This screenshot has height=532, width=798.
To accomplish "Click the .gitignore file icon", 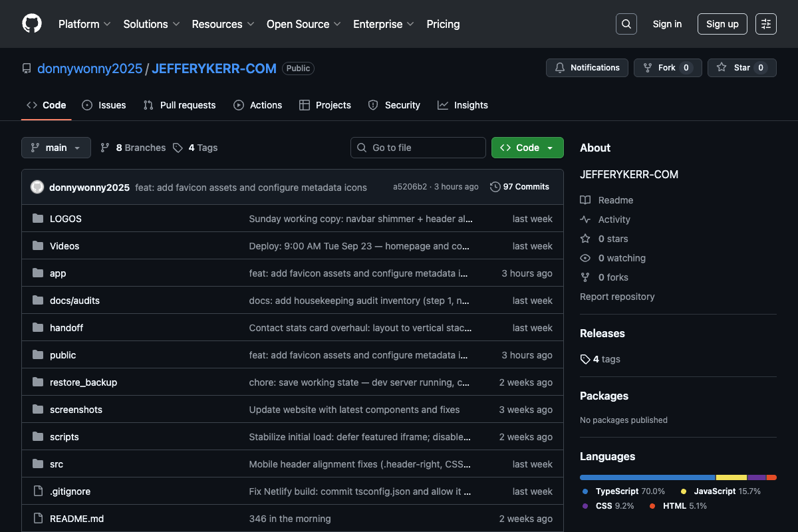I will (38, 491).
